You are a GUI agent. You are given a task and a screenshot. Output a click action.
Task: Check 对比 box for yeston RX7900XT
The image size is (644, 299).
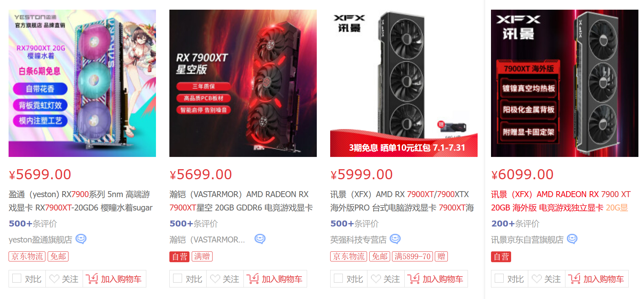tap(17, 279)
